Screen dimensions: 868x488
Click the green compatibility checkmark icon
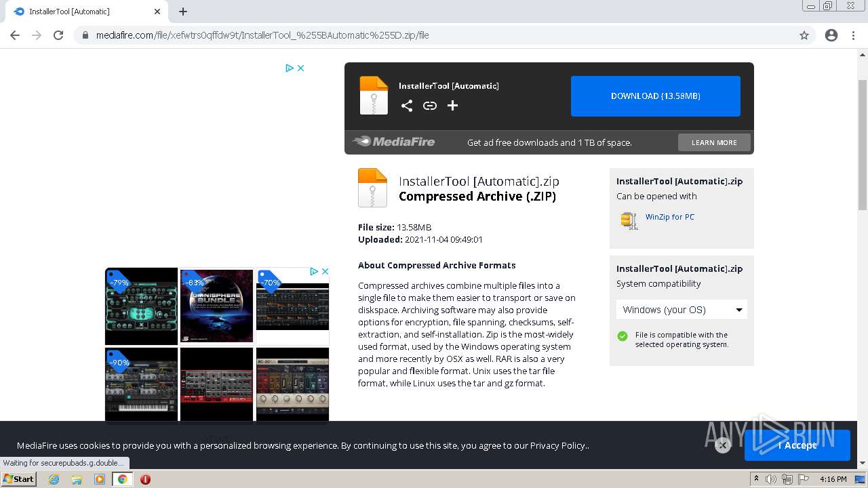[x=623, y=336]
